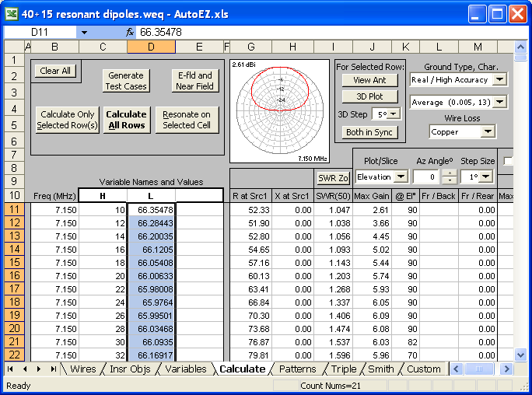Screen dimensions: 532x395
Task: Expand the Wire Loss Copper dropdown
Action: (488, 132)
